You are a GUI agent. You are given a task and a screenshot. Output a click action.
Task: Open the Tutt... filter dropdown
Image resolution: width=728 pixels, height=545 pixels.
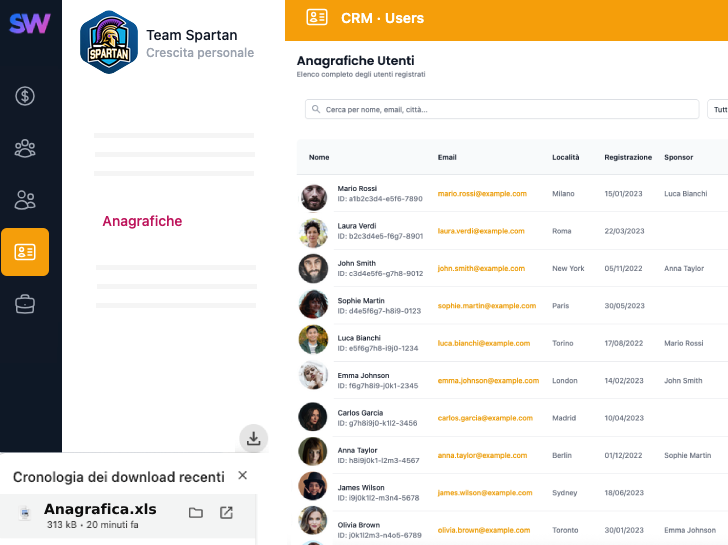point(718,109)
